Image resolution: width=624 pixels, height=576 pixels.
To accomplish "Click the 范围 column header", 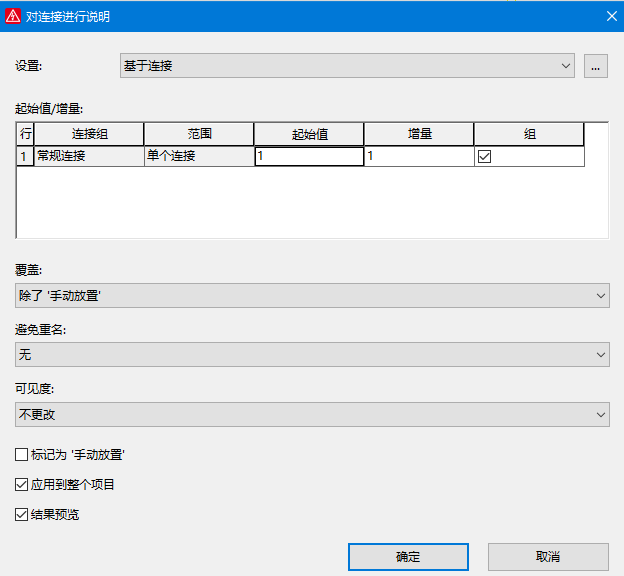I will click(199, 134).
